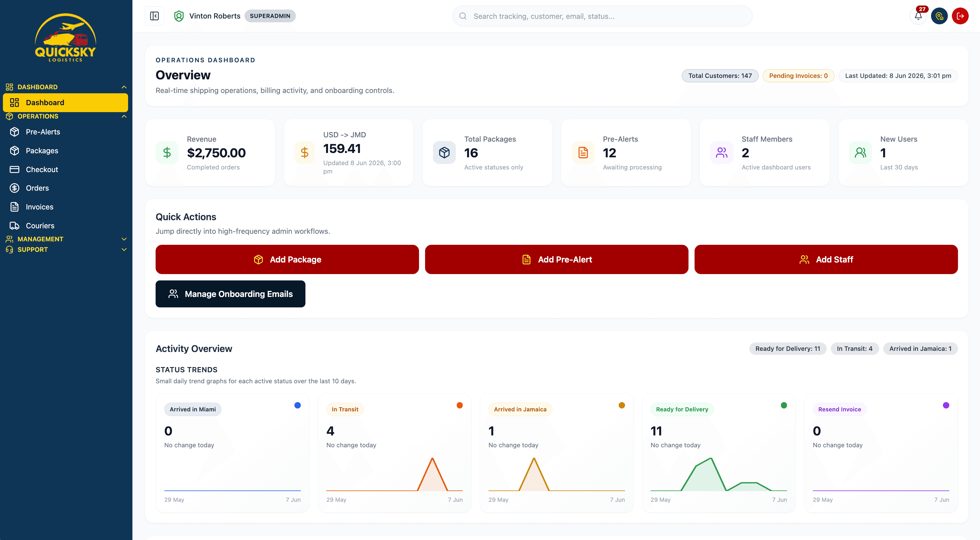Click the Vinton Roberts user name
Image resolution: width=980 pixels, height=540 pixels.
click(215, 16)
